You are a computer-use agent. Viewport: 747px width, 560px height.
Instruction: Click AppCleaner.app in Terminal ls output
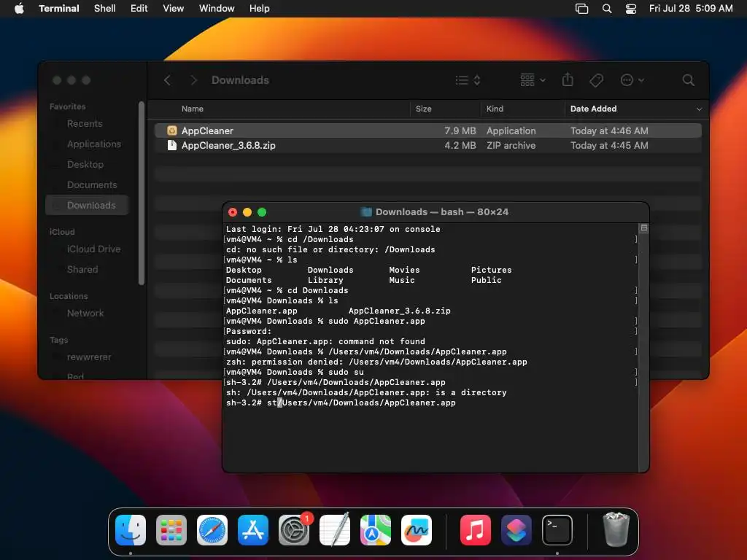click(x=262, y=311)
